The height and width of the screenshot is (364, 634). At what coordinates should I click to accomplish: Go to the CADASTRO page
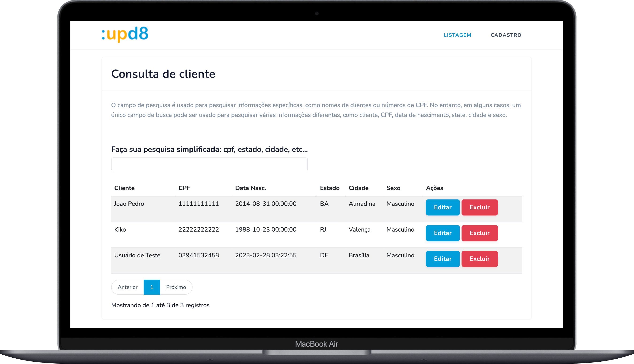pyautogui.click(x=506, y=35)
